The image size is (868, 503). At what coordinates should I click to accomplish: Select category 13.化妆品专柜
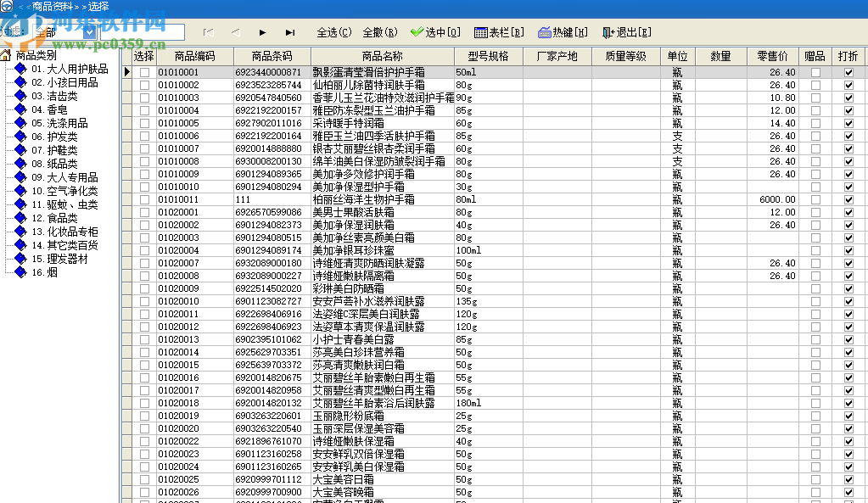[x=64, y=232]
